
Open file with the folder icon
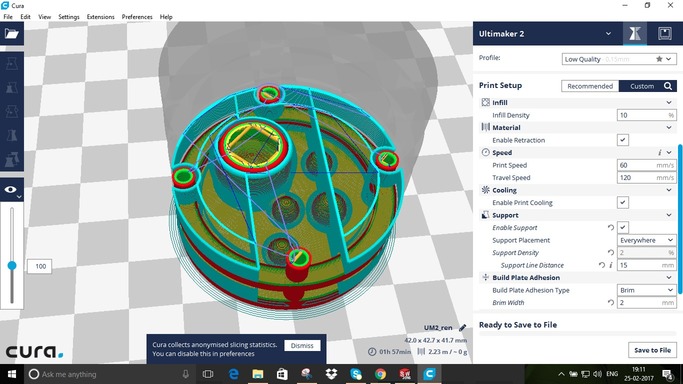12,34
